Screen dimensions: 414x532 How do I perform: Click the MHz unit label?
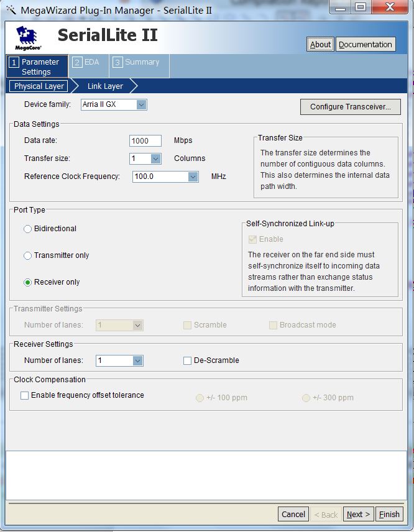[219, 177]
